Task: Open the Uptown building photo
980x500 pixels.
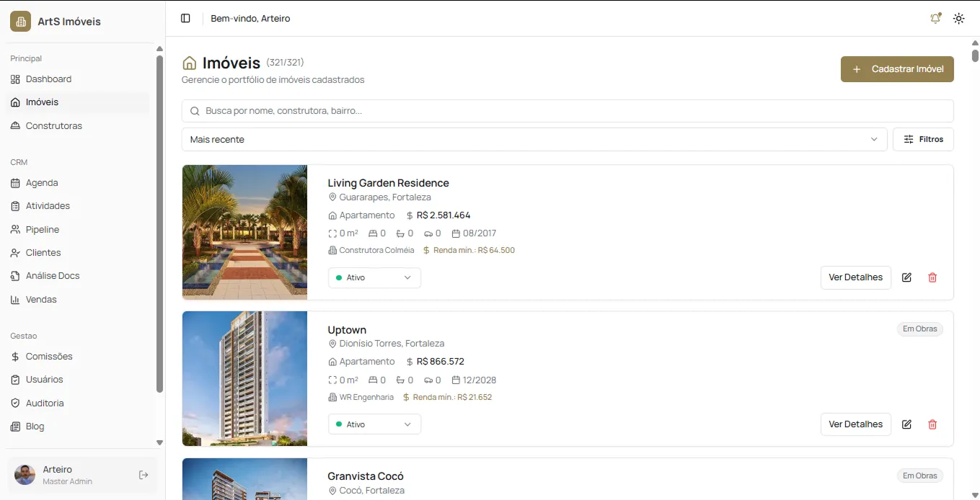Action: coord(244,379)
